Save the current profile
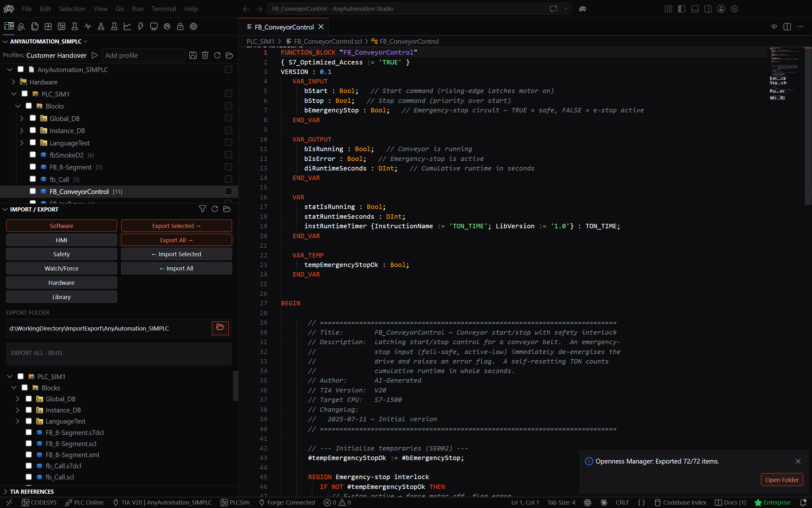 click(x=193, y=55)
